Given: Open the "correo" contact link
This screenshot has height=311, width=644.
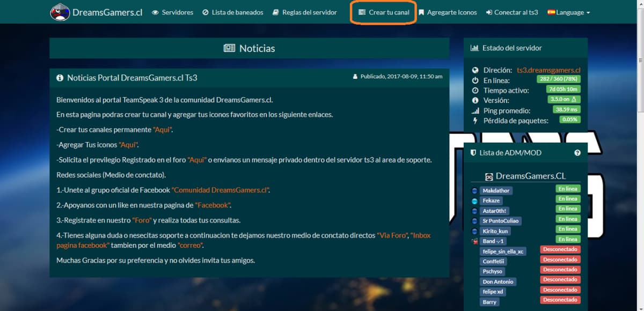Looking at the screenshot, I should coord(191,245).
